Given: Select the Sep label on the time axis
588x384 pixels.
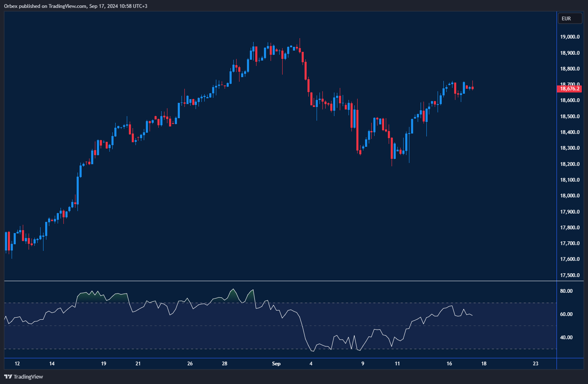Looking at the screenshot, I should 276,364.
